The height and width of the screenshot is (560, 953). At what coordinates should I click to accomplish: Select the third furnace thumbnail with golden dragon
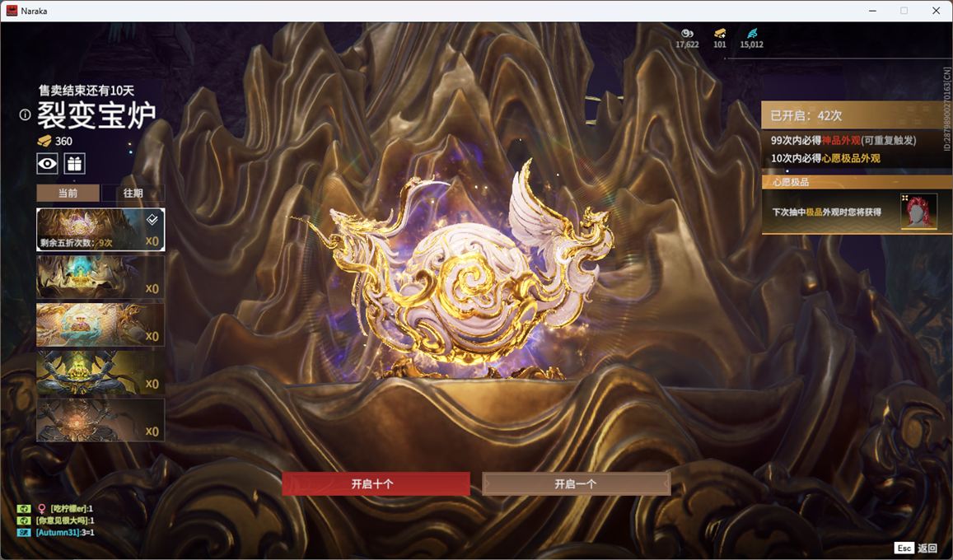point(100,324)
